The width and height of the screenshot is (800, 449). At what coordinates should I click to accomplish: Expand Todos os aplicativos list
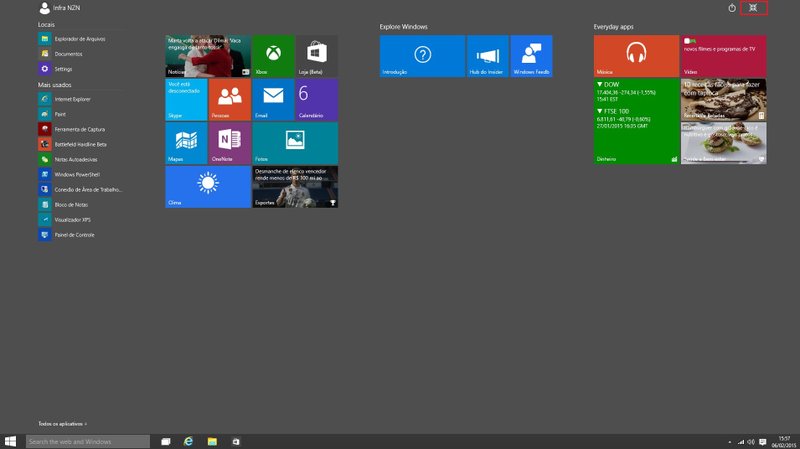click(62, 424)
